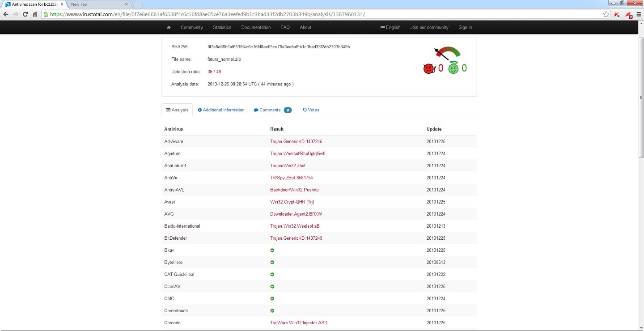Click ByteHero update date 20130613
The width and height of the screenshot is (644, 331).
(x=436, y=262)
